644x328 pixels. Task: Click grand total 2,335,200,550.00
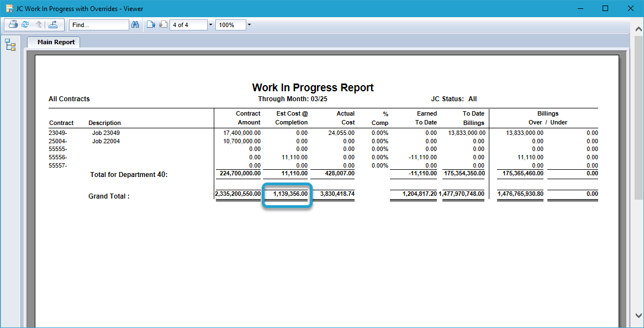tap(238, 194)
